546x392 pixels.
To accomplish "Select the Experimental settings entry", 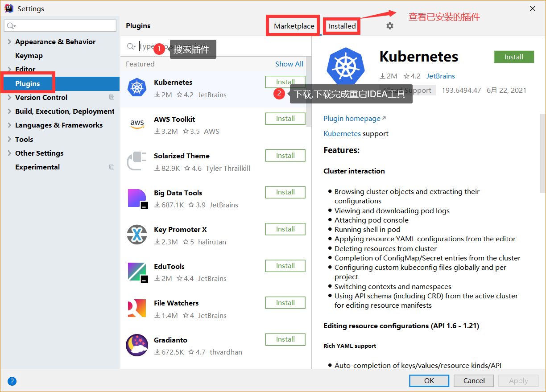I will [37, 167].
